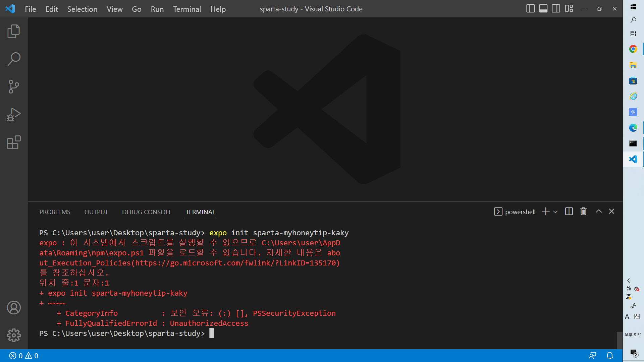Viewport: 644px width, 362px height.
Task: Click 'sparta-myhoneytip-kaky' in the first command line
Action: click(301, 233)
